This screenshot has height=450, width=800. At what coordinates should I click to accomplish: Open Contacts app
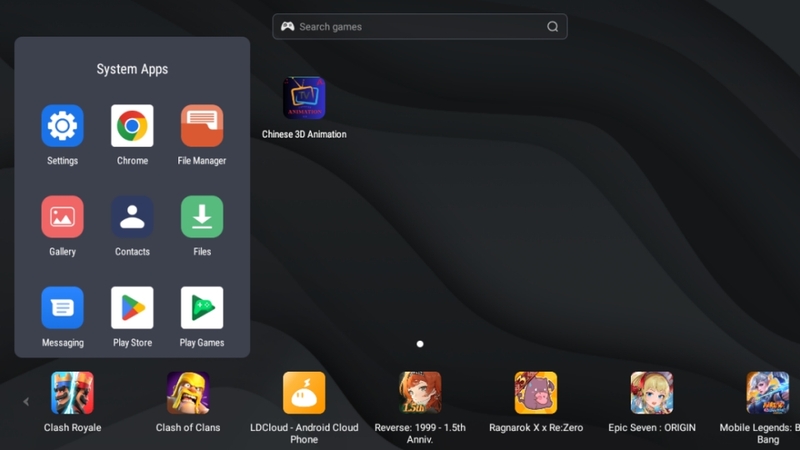point(132,216)
